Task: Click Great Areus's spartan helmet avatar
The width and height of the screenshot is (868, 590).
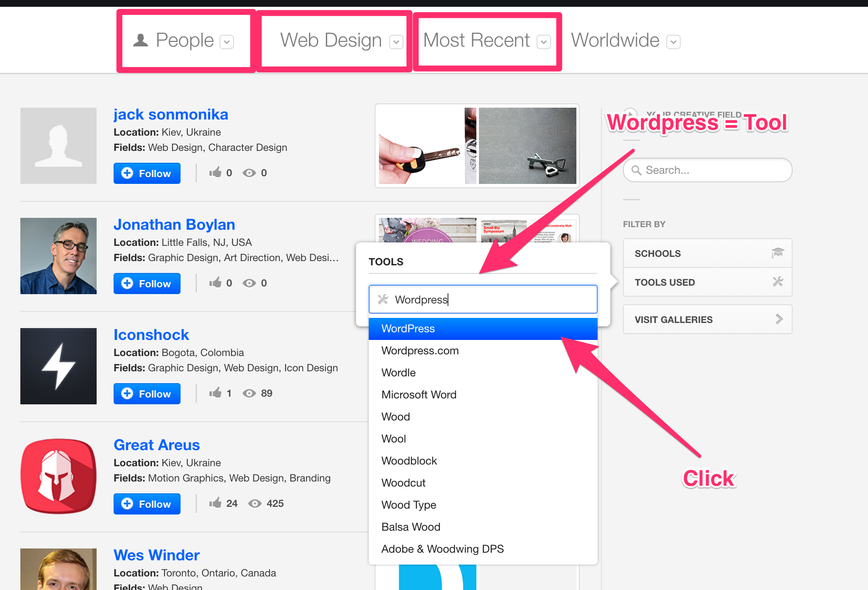Action: [x=58, y=476]
